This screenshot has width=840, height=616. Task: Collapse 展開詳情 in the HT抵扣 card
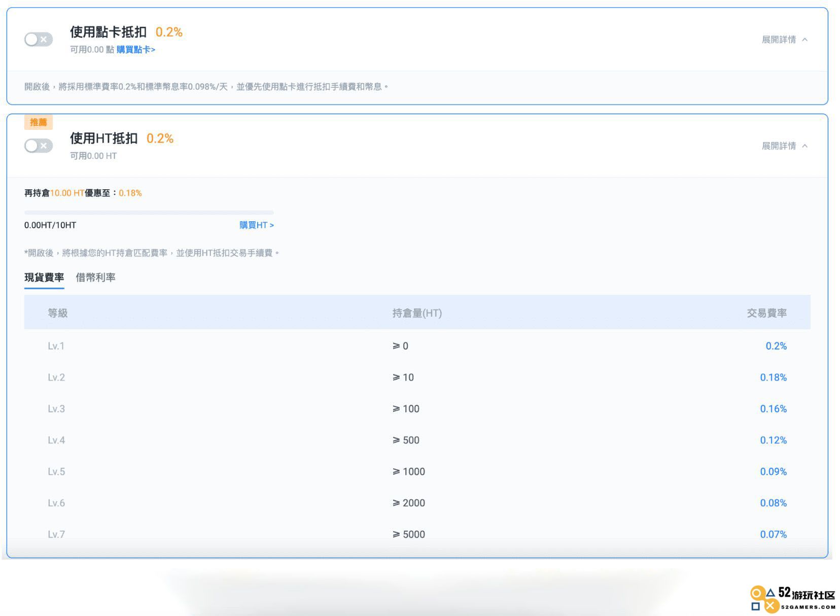click(784, 146)
